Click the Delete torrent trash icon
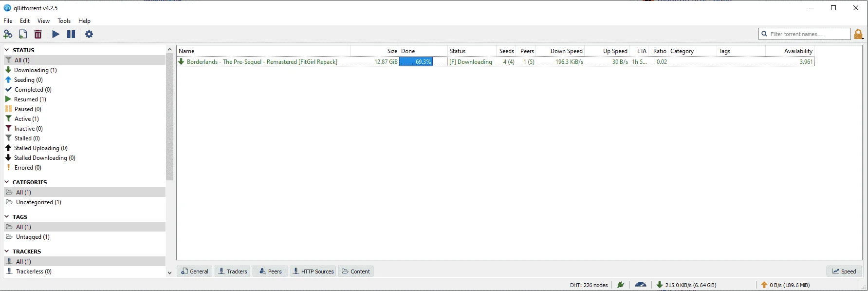Viewport: 868px width, 291px height. pyautogui.click(x=38, y=34)
